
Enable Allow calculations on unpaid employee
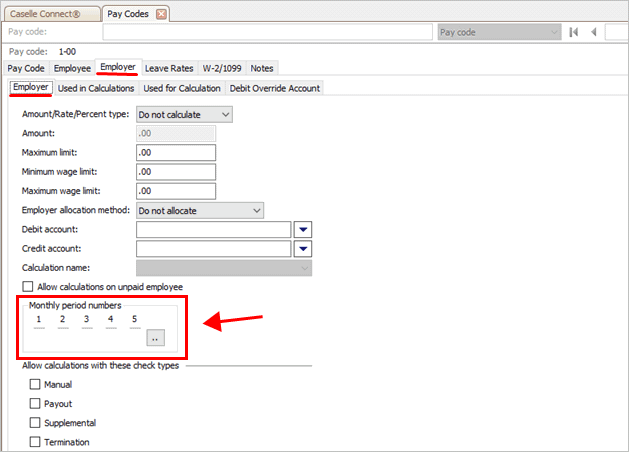click(x=28, y=287)
